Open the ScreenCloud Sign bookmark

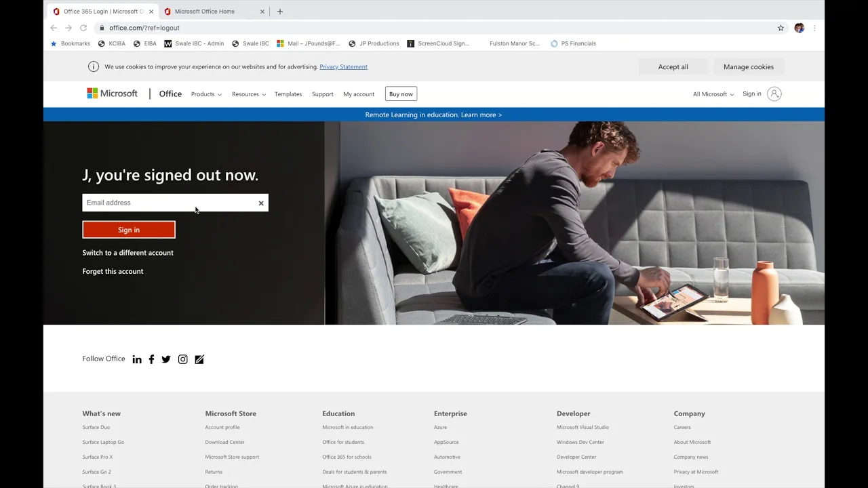click(x=438, y=43)
